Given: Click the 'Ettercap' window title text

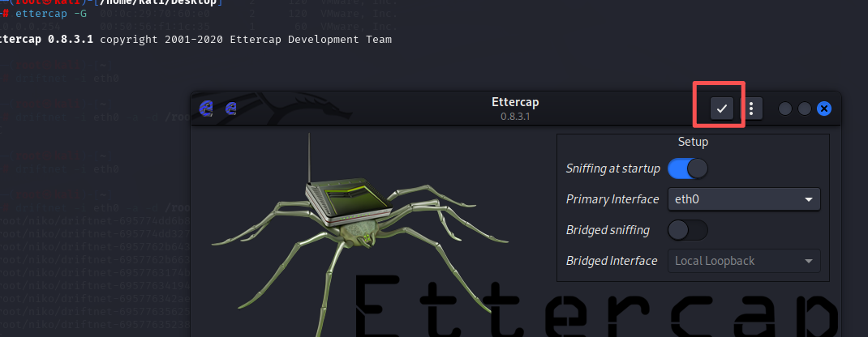Looking at the screenshot, I should [x=515, y=102].
